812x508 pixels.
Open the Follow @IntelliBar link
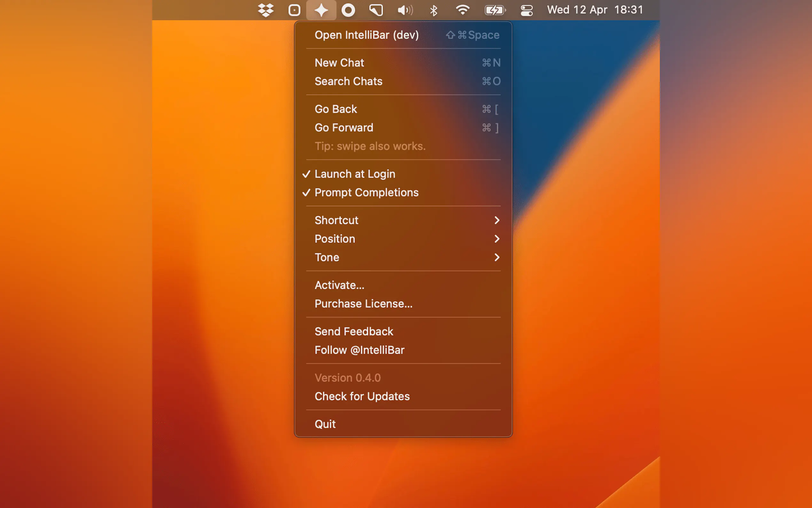(x=359, y=350)
